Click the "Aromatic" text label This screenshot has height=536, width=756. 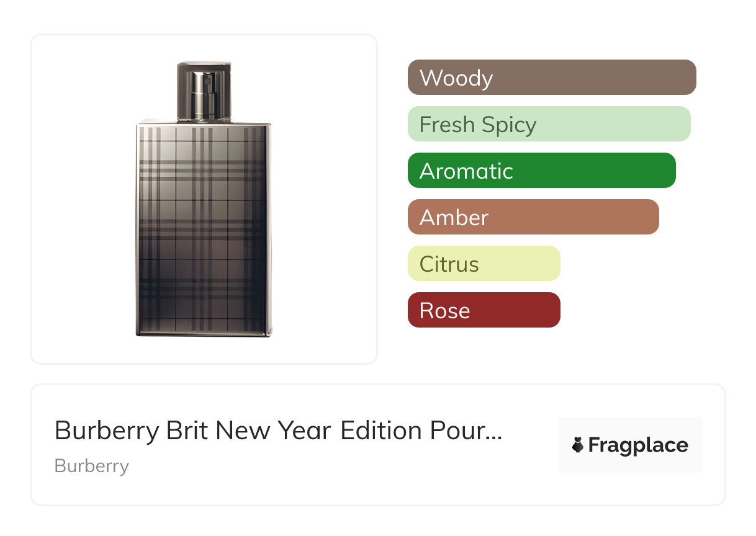(x=466, y=171)
